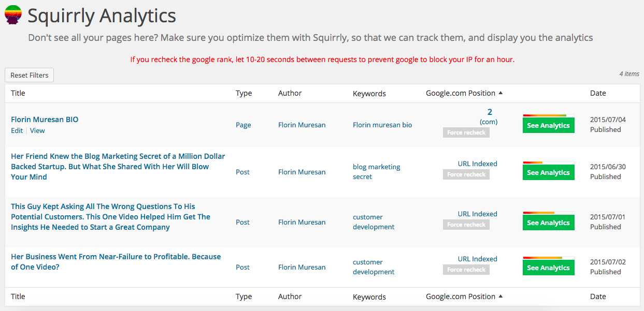See Analytics for Florin Muresan BIO

click(549, 125)
